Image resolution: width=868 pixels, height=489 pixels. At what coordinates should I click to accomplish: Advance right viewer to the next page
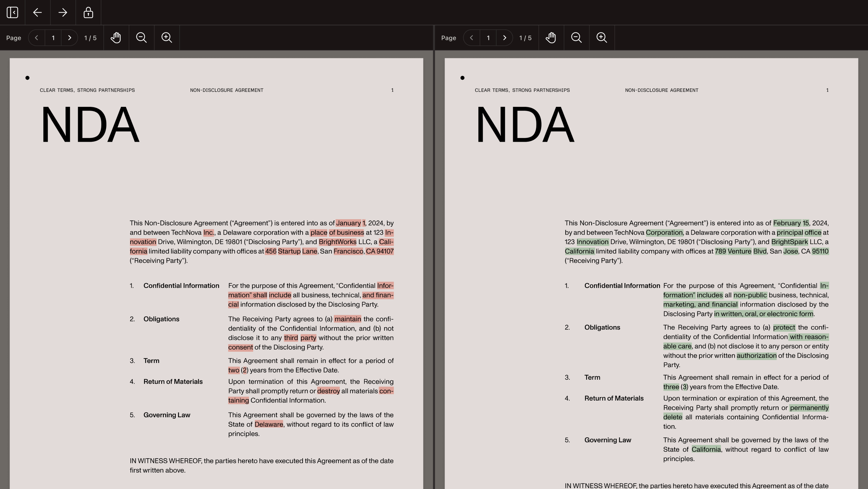pos(505,38)
